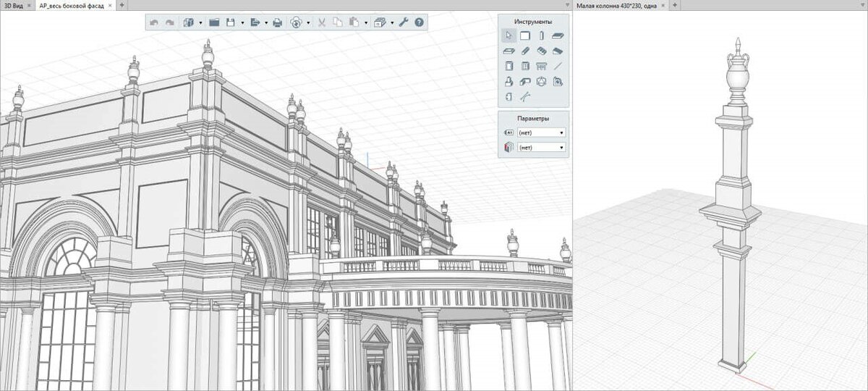Select the Roof tool
The height and width of the screenshot is (391, 868).
pos(558,51)
